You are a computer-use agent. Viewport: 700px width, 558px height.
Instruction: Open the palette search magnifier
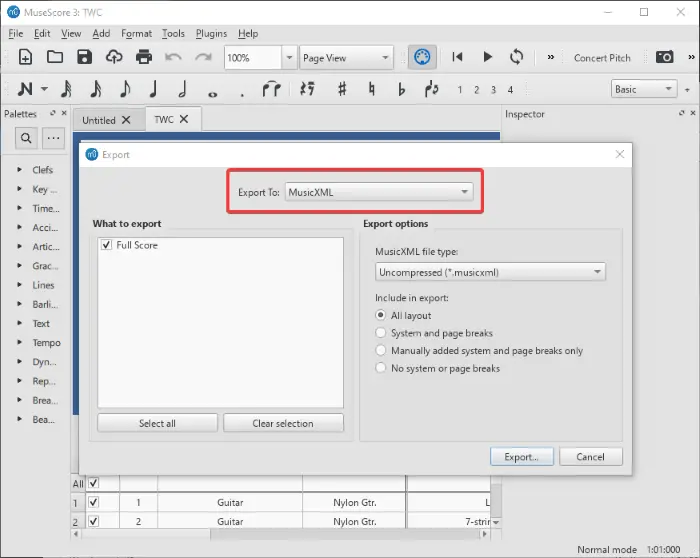point(26,138)
